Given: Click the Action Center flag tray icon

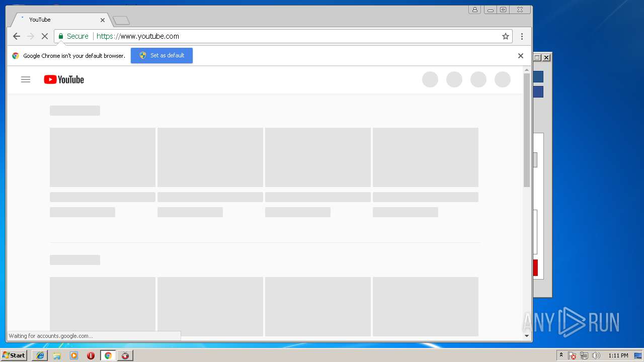Looking at the screenshot, I should click(572, 355).
